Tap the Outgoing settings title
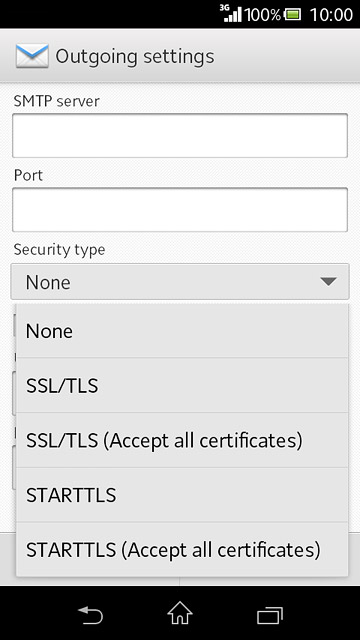This screenshot has height=640, width=360. (135, 56)
